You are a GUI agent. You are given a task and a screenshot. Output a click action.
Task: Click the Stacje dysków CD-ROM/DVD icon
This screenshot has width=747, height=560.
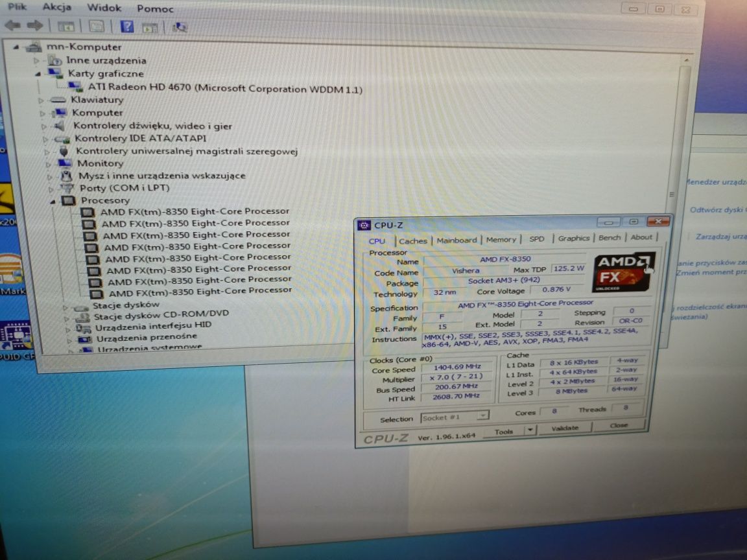pos(82,317)
